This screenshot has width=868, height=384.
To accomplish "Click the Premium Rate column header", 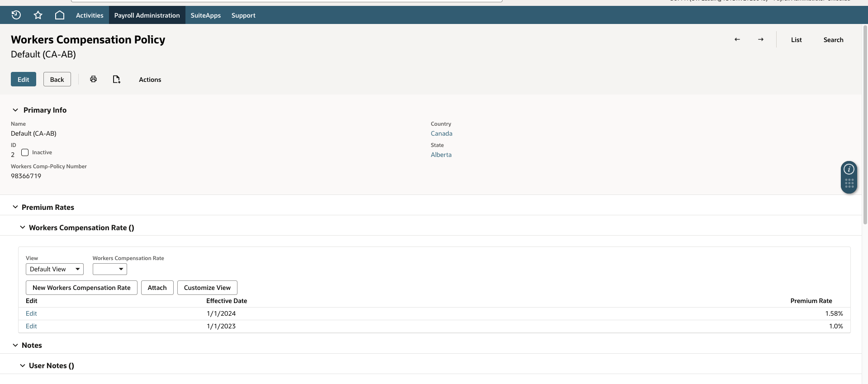I will click(x=811, y=301).
